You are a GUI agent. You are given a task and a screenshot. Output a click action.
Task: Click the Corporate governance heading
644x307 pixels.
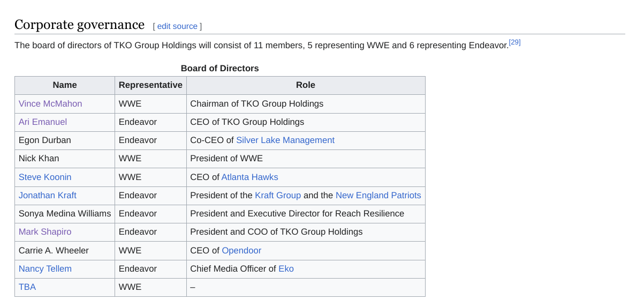pyautogui.click(x=79, y=25)
